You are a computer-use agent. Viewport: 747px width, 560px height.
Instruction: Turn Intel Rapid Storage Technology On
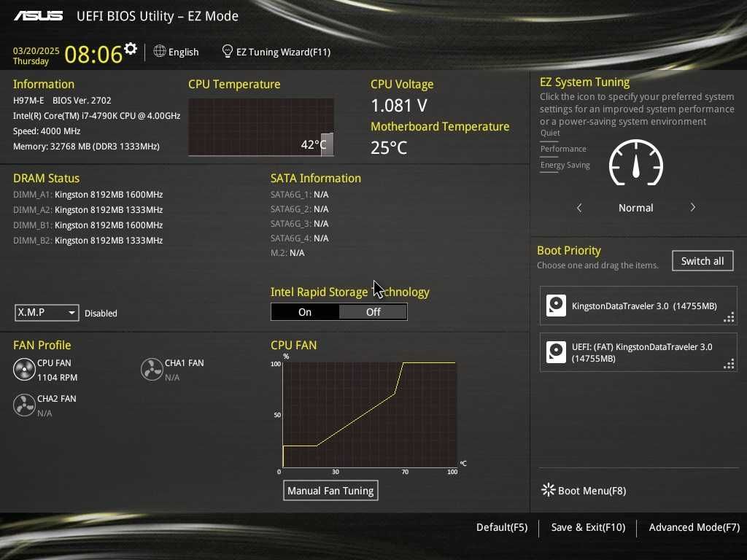coord(305,312)
